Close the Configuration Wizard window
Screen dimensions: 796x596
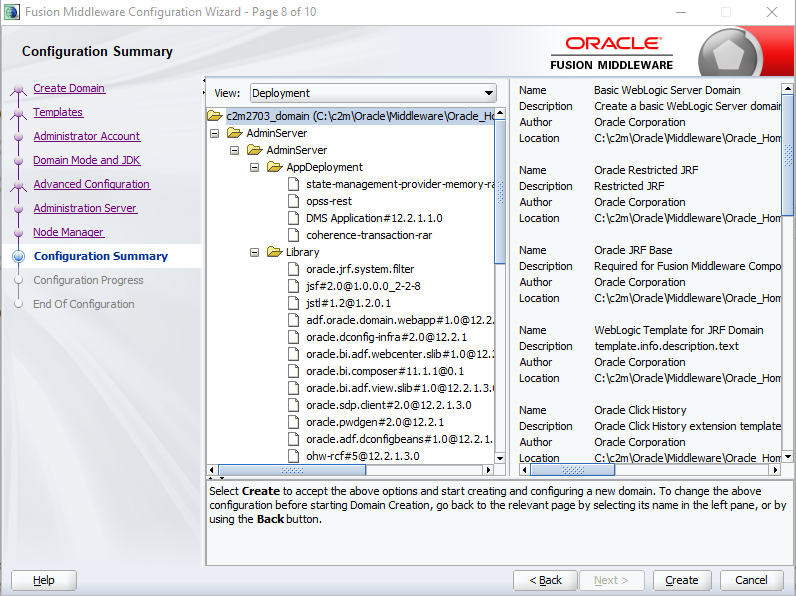(x=772, y=12)
